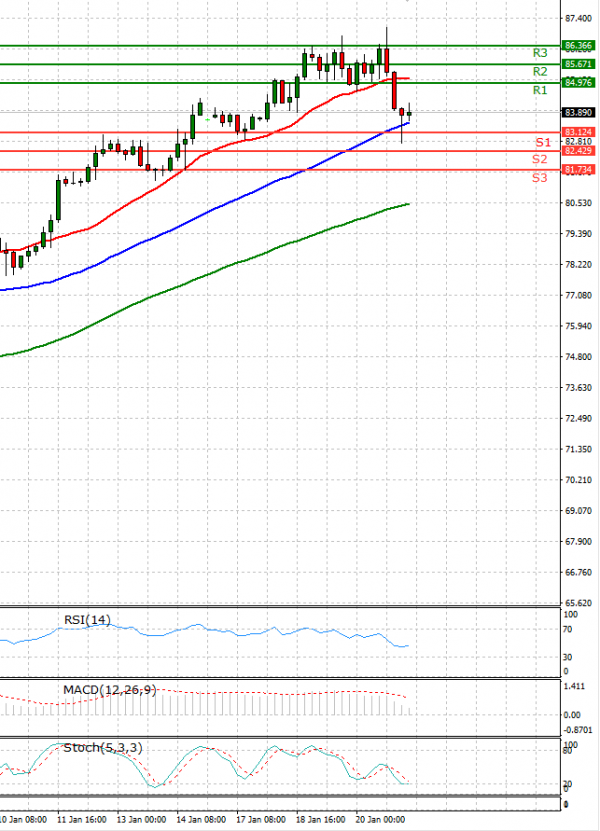Click the 65.620 price axis label
Viewport: 600px width, 831px height.
click(x=578, y=603)
